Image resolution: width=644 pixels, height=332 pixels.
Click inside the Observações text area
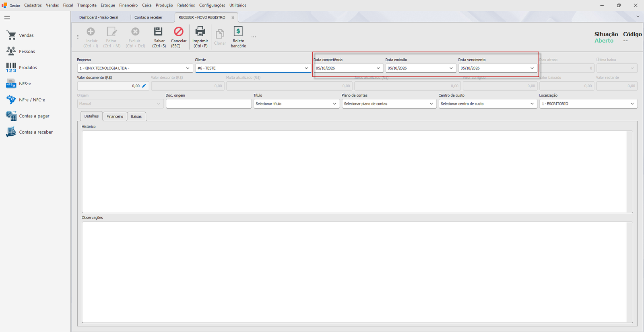357,272
